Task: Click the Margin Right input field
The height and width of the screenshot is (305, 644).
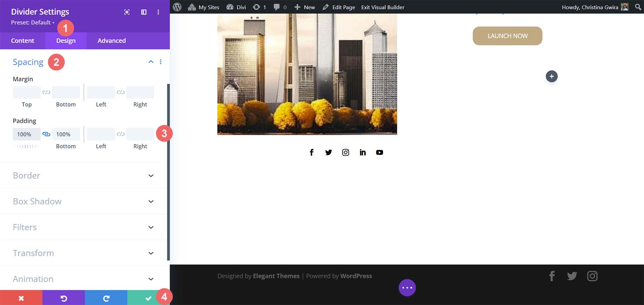Action: tap(140, 92)
